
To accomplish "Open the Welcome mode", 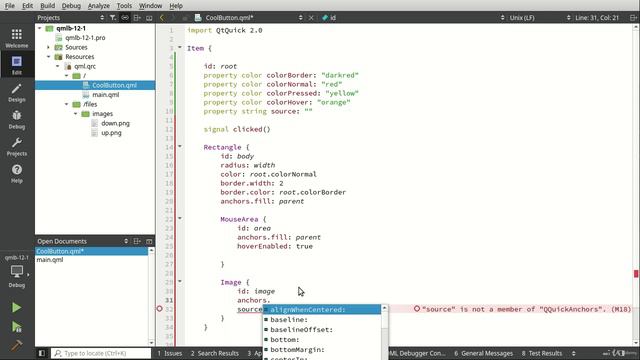I will [17, 38].
